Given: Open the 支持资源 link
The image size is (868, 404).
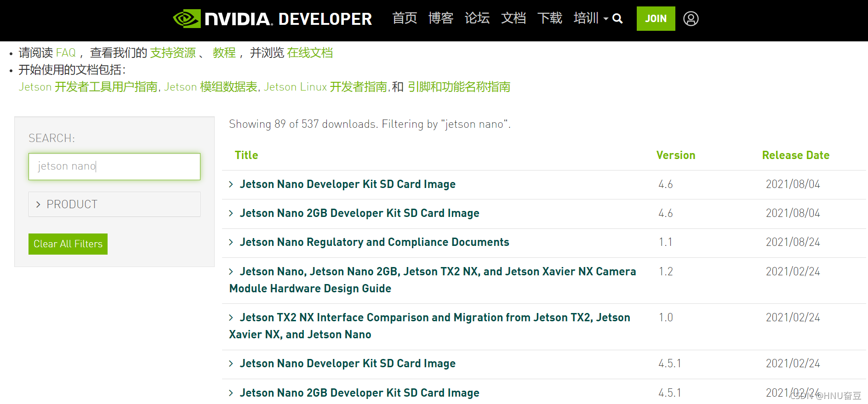Looking at the screenshot, I should pos(173,53).
